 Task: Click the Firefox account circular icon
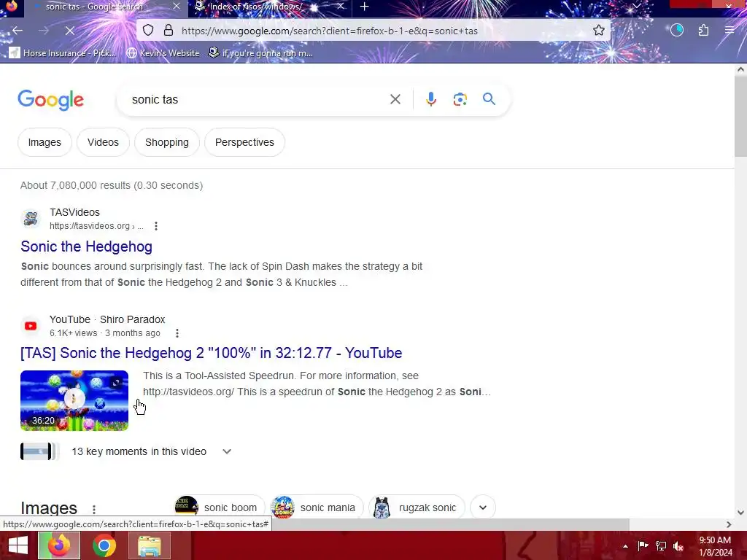[x=677, y=31]
